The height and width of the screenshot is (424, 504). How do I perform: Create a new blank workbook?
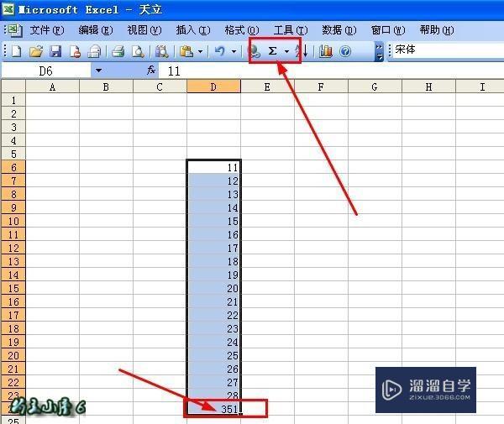[x=17, y=51]
